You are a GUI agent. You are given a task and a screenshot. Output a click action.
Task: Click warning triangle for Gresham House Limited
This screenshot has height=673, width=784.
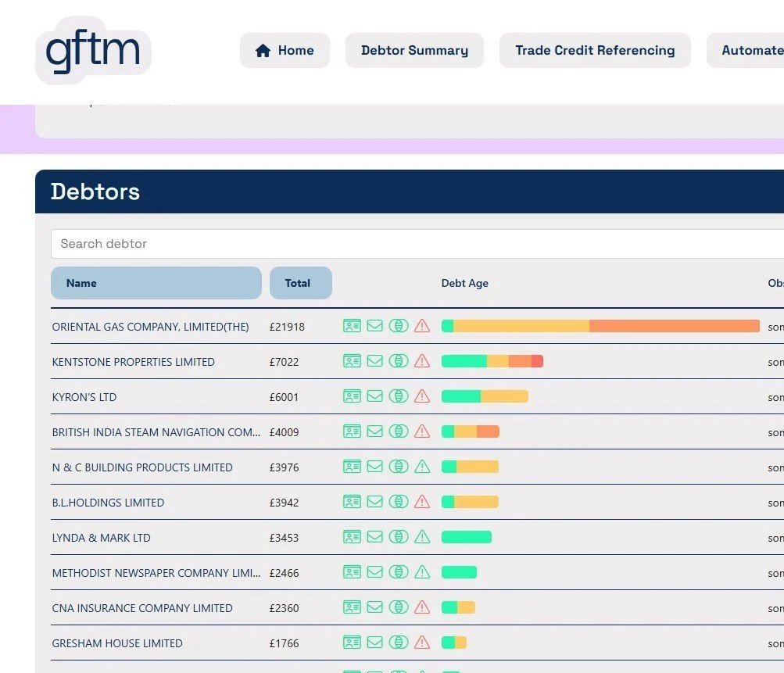422,643
